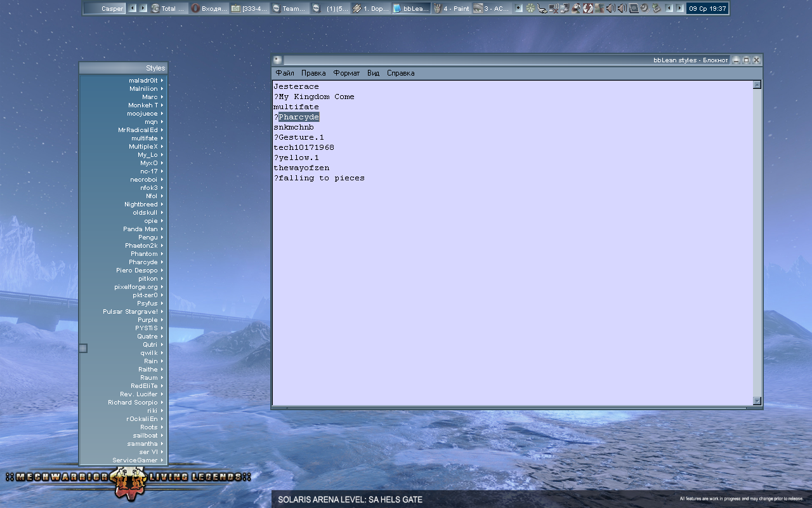812x508 pixels.
Task: Click the round dot button before tray icons
Action: pyautogui.click(x=518, y=8)
